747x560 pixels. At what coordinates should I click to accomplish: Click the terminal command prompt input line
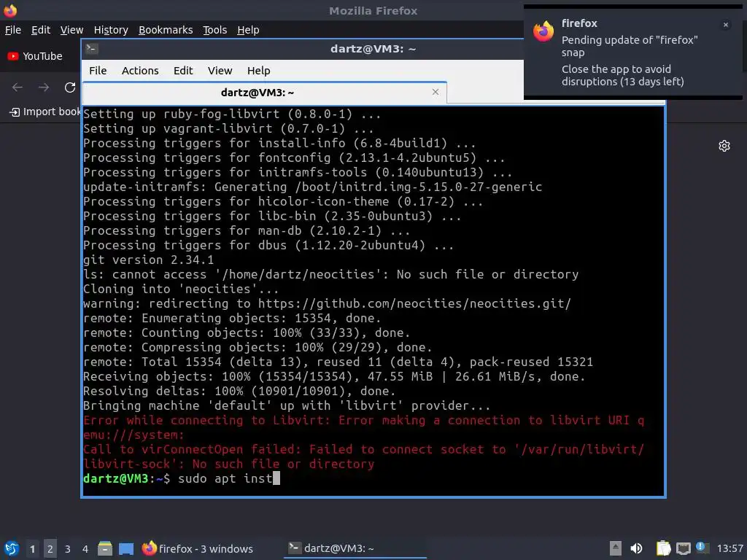point(373,478)
